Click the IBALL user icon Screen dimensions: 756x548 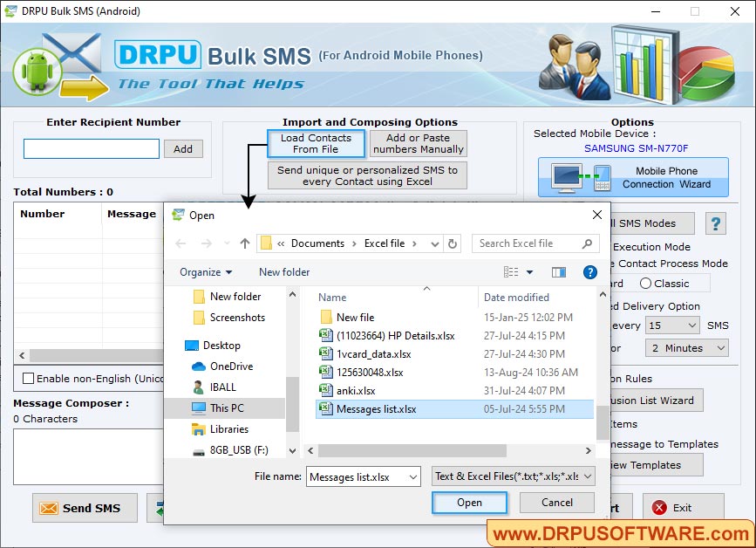coord(198,387)
